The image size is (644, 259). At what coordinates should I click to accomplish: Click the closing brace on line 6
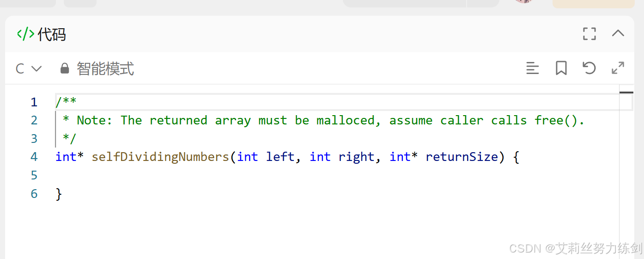point(59,194)
